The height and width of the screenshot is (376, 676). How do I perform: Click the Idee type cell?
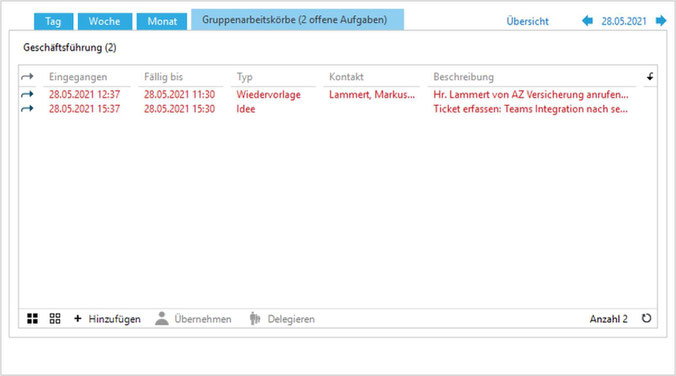tap(246, 109)
